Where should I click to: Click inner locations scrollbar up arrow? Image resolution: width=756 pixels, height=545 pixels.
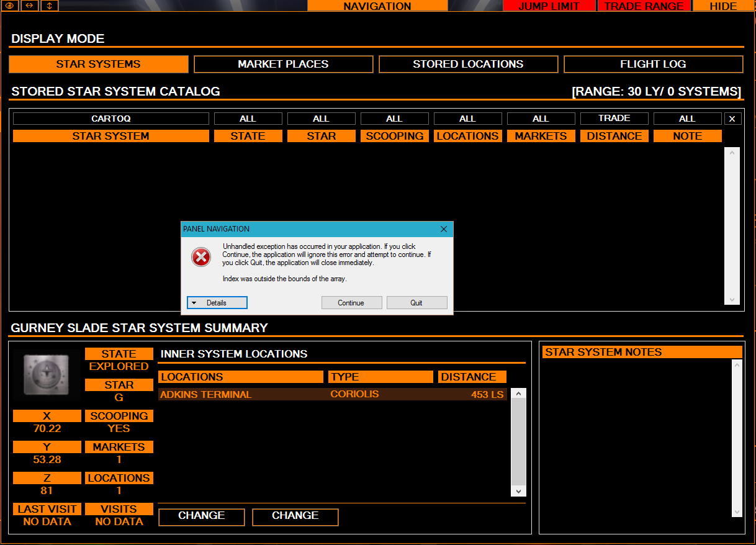(518, 393)
